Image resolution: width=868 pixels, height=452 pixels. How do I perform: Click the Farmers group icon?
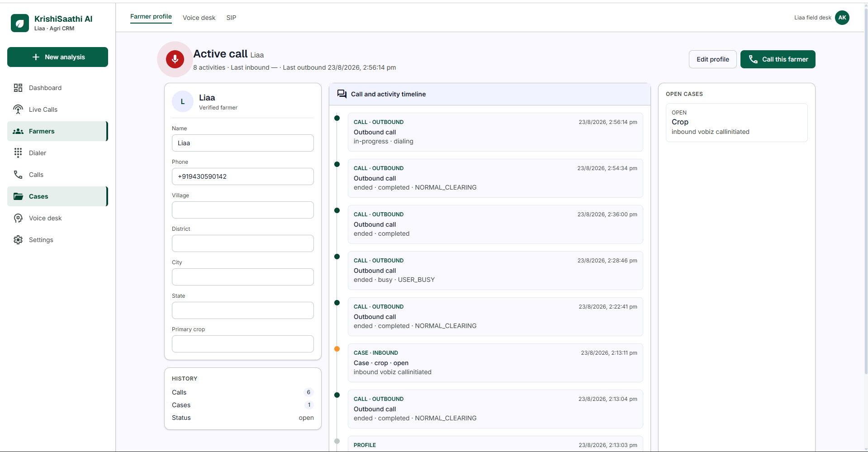tap(18, 131)
